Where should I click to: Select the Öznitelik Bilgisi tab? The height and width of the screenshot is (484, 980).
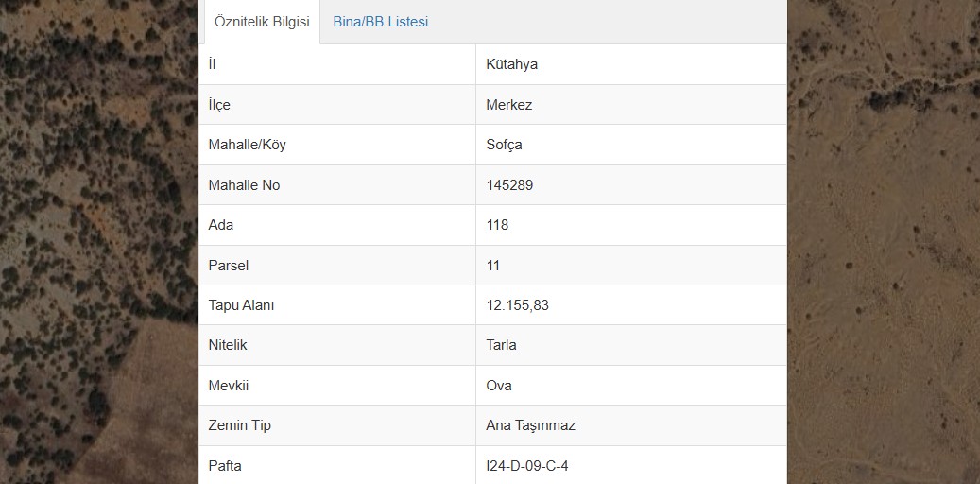261,22
